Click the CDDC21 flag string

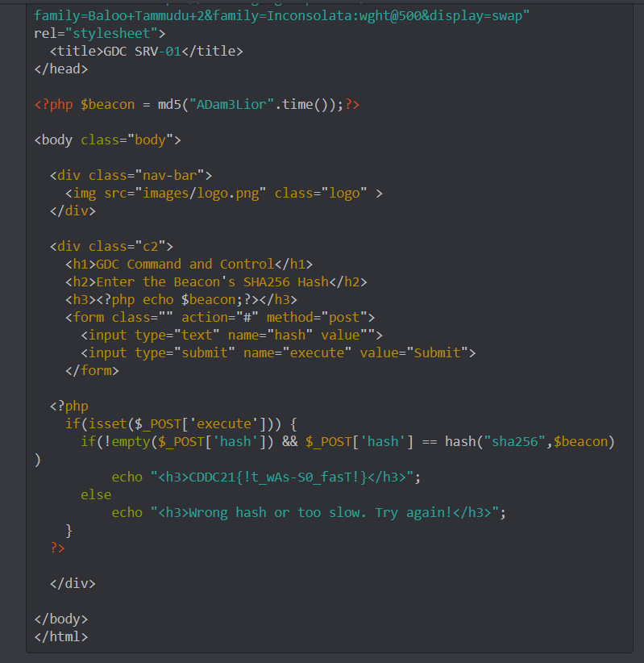278,477
